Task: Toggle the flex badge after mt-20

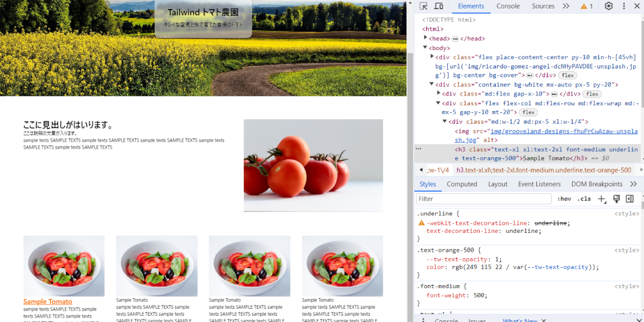Action: pyautogui.click(x=529, y=113)
